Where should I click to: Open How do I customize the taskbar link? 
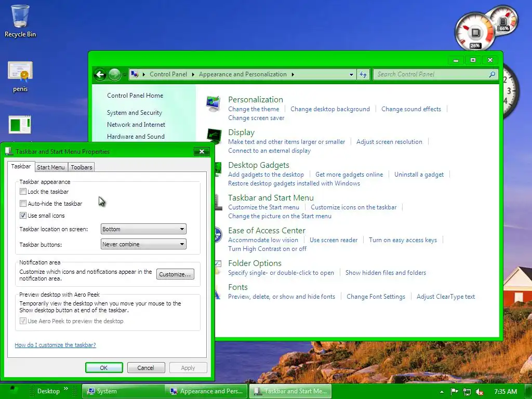pos(55,345)
